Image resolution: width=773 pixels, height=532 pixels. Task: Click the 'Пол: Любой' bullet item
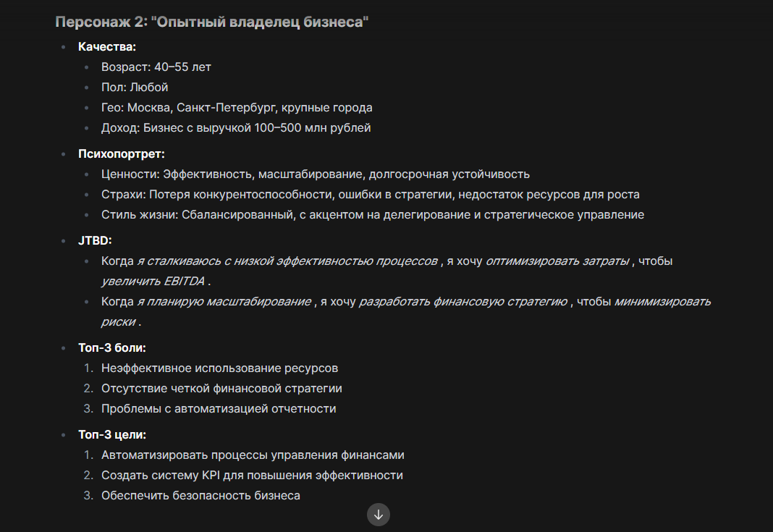click(x=135, y=87)
